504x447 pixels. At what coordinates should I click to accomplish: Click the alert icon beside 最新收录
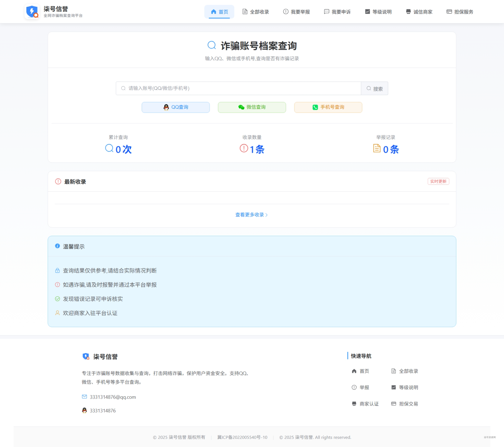(58, 181)
